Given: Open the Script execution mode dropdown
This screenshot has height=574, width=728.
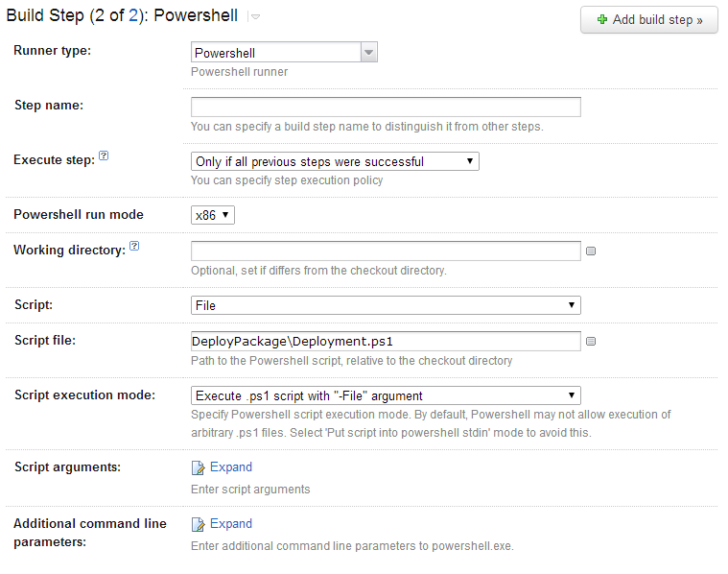Looking at the screenshot, I should pyautogui.click(x=386, y=395).
